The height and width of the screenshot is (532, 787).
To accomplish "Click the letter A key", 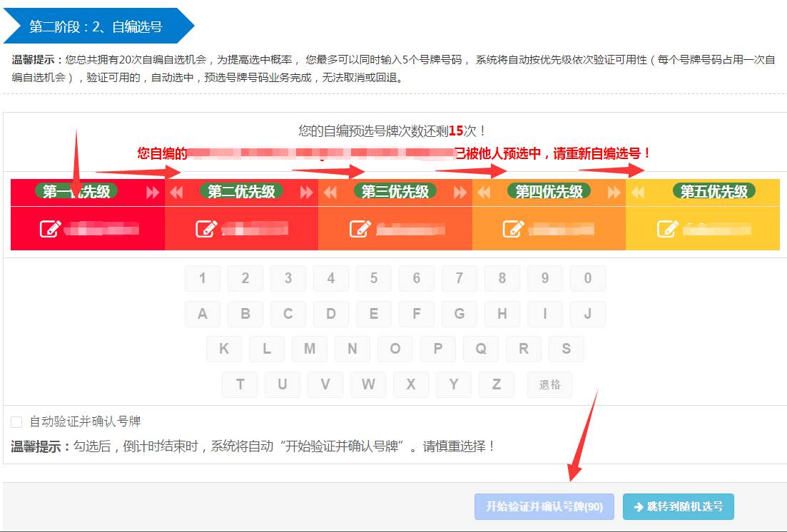I will coord(202,314).
